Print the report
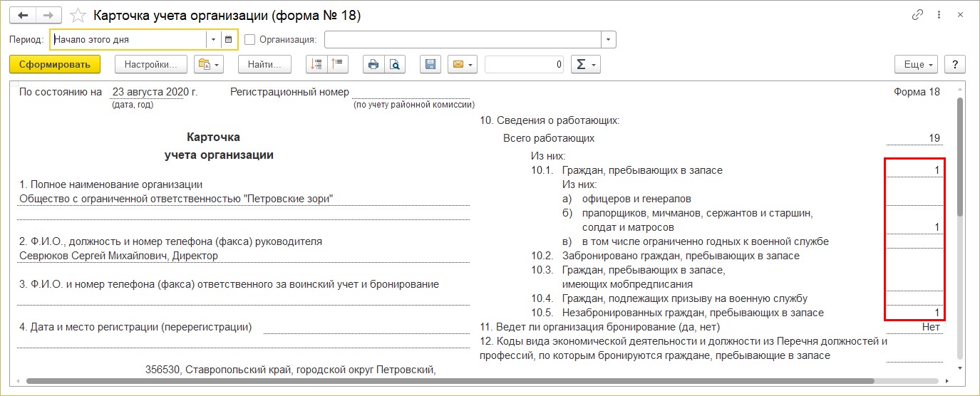This screenshot has width=980, height=396. coord(373,64)
